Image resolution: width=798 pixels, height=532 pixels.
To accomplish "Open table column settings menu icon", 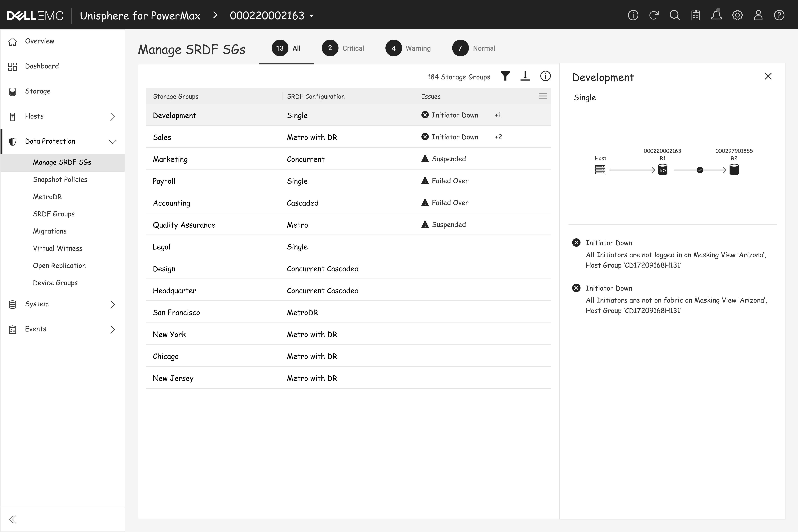I will 542,96.
